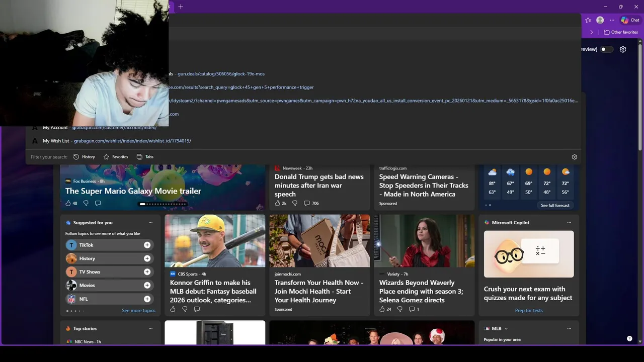
Task: Like the Konnor Griffin CBS Sports article
Action: 173,309
